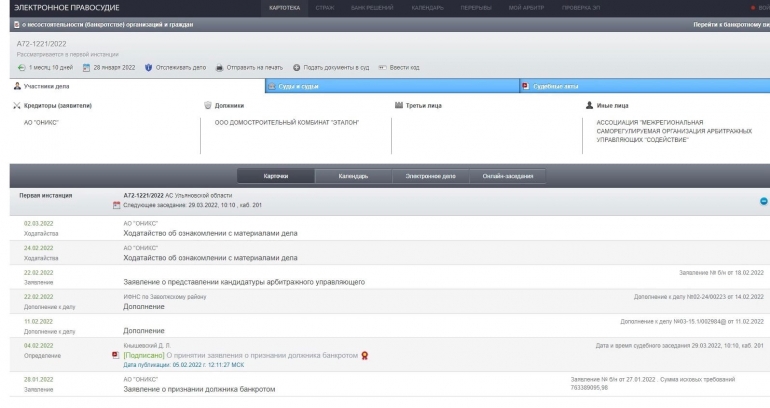Open the Онлайн-заседания tab

pos(506,176)
